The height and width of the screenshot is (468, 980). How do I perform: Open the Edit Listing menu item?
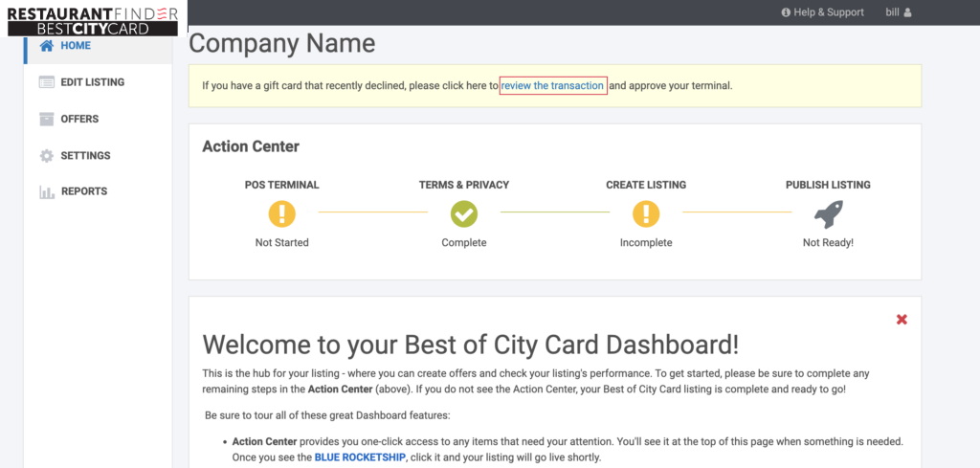(x=92, y=82)
